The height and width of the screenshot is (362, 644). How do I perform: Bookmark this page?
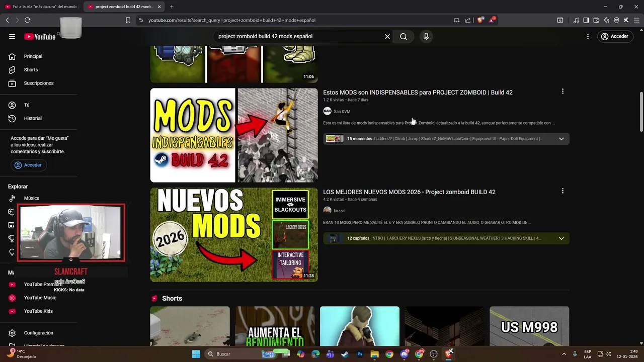point(128,20)
